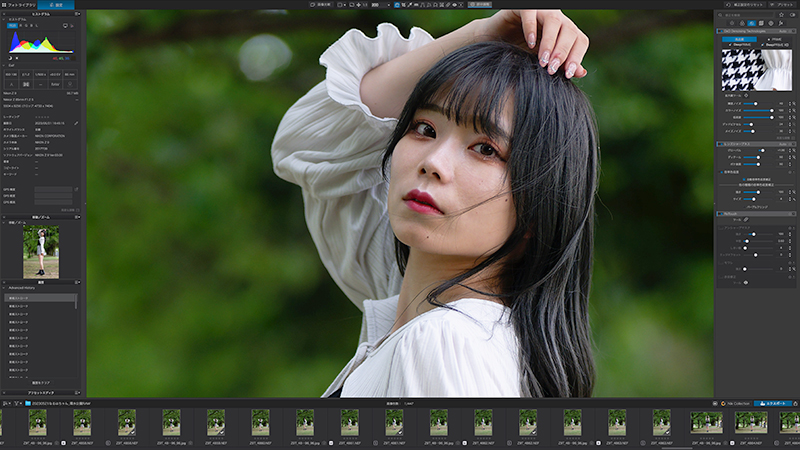Toggle shadow clipping moon icon under histogram
This screenshot has width=800, height=450.
tap(10, 58)
